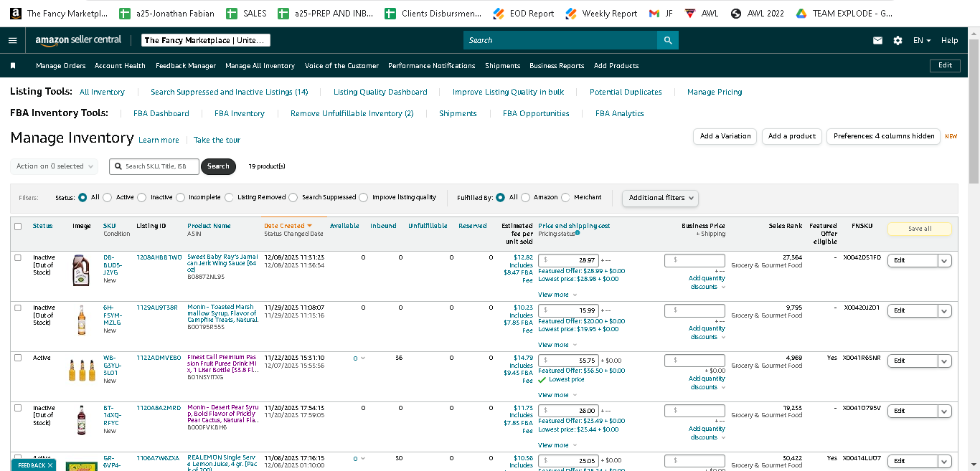
Task: Open the Clients Disbursmen... bookmark
Action: (x=433, y=13)
